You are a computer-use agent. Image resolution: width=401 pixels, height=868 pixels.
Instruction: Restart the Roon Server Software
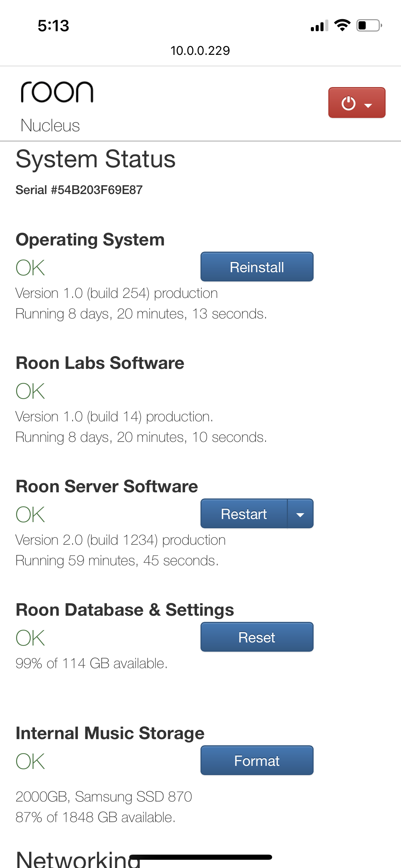(x=244, y=514)
